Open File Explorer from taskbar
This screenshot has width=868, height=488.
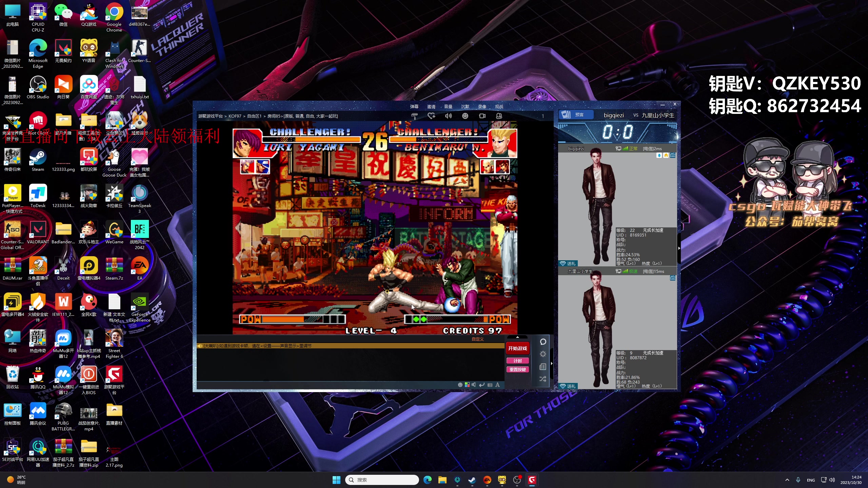coord(442,480)
